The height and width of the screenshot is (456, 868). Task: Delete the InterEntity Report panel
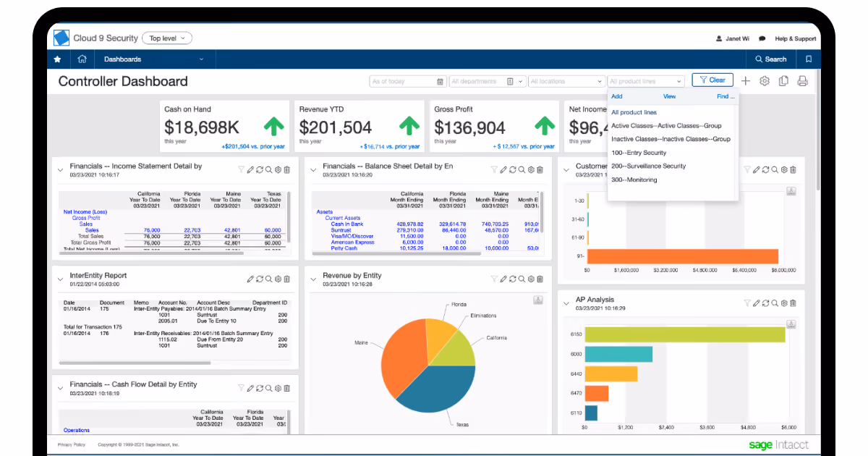(286, 279)
